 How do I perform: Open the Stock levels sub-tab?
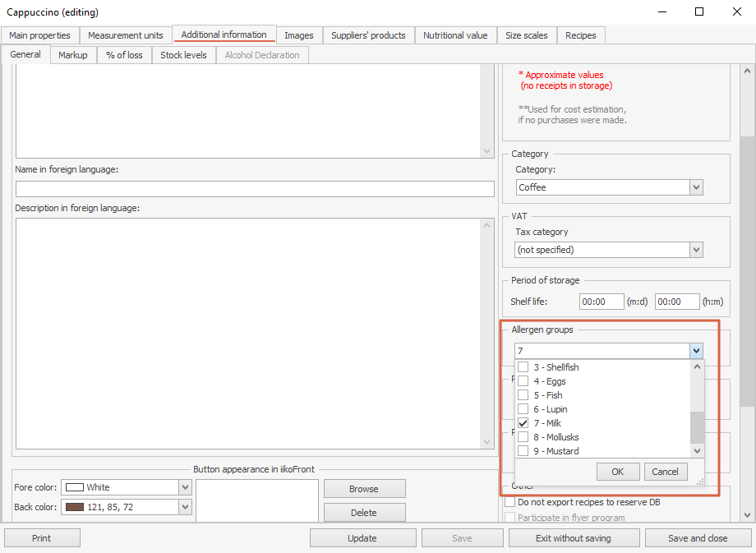(183, 55)
